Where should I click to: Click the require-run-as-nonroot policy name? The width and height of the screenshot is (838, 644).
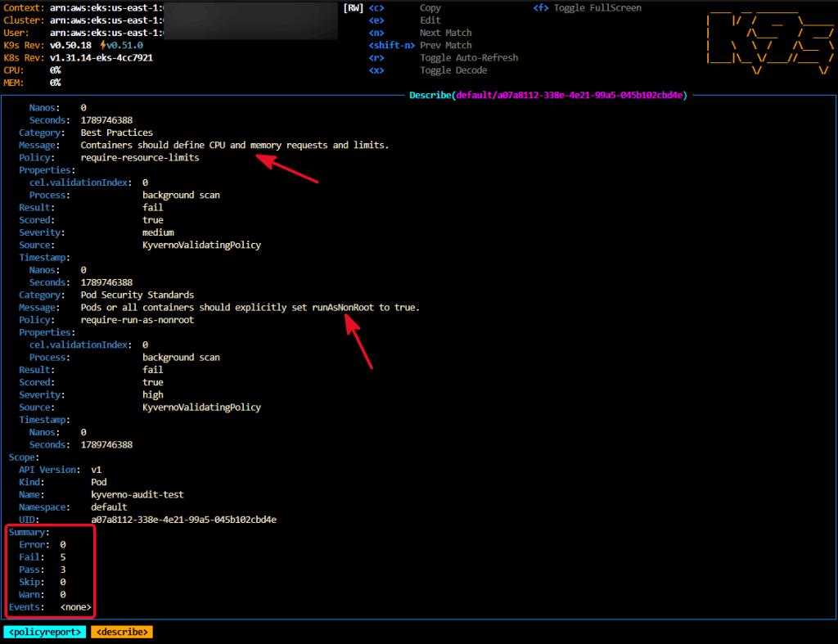(137, 320)
